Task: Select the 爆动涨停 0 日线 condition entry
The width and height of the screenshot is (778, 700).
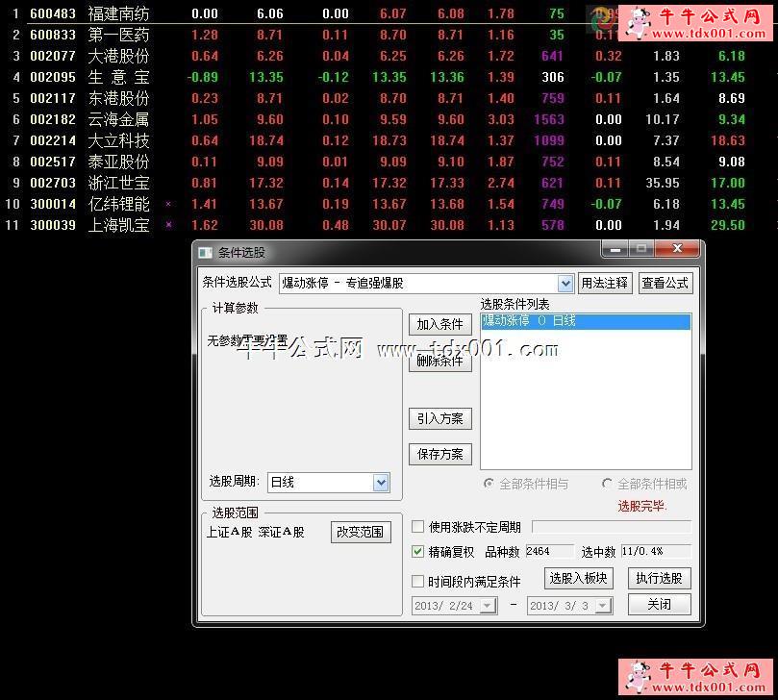Action: [x=586, y=321]
